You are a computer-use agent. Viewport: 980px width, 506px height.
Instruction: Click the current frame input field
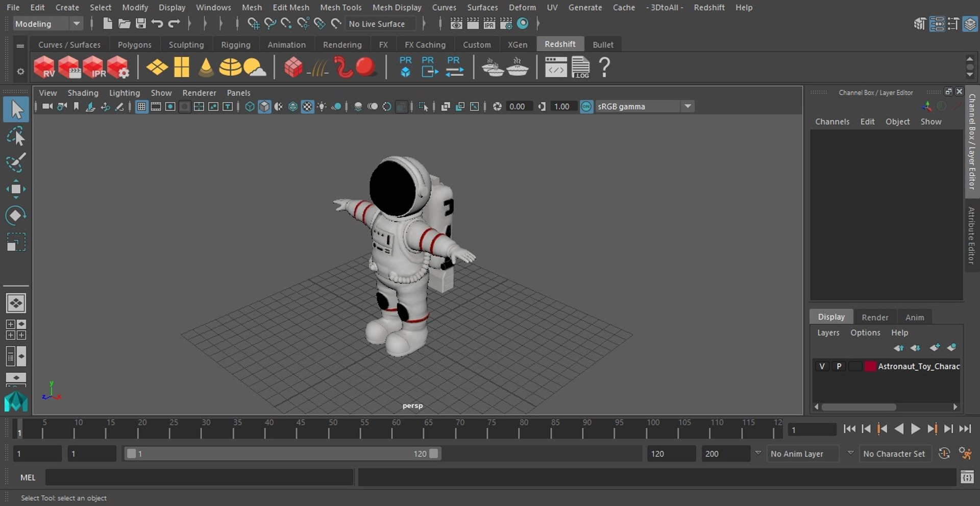point(812,430)
